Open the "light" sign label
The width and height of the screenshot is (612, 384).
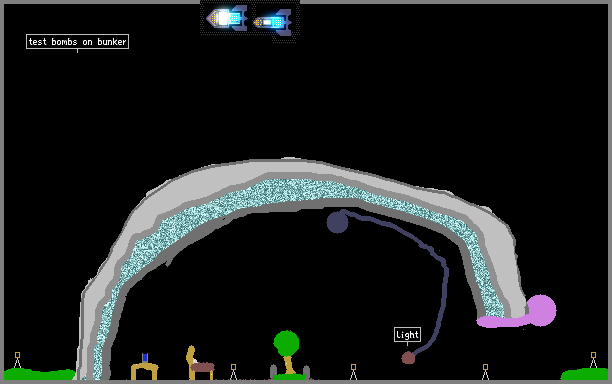407,334
